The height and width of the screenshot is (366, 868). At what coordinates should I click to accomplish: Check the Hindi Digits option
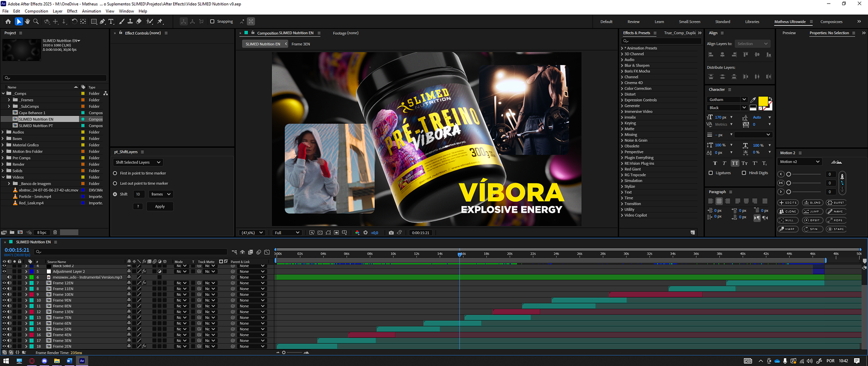pyautogui.click(x=744, y=173)
